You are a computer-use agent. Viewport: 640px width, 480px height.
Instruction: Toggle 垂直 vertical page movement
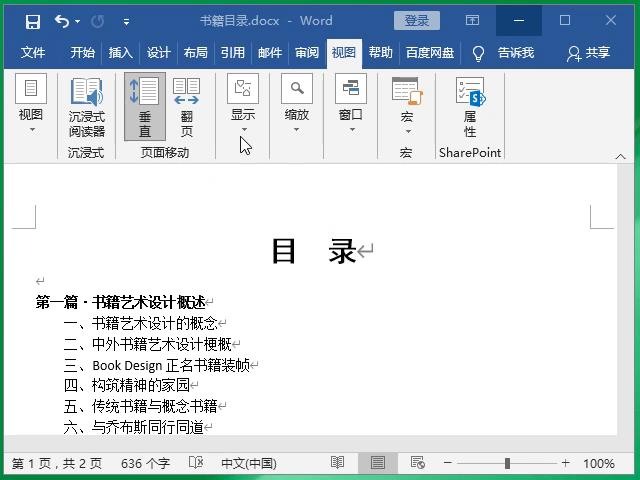tap(145, 107)
